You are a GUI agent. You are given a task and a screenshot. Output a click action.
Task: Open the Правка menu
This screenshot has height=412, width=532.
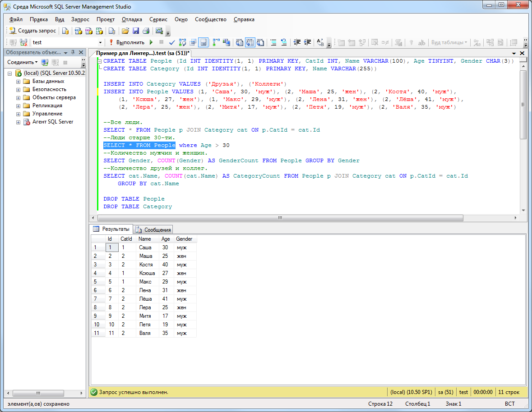39,19
